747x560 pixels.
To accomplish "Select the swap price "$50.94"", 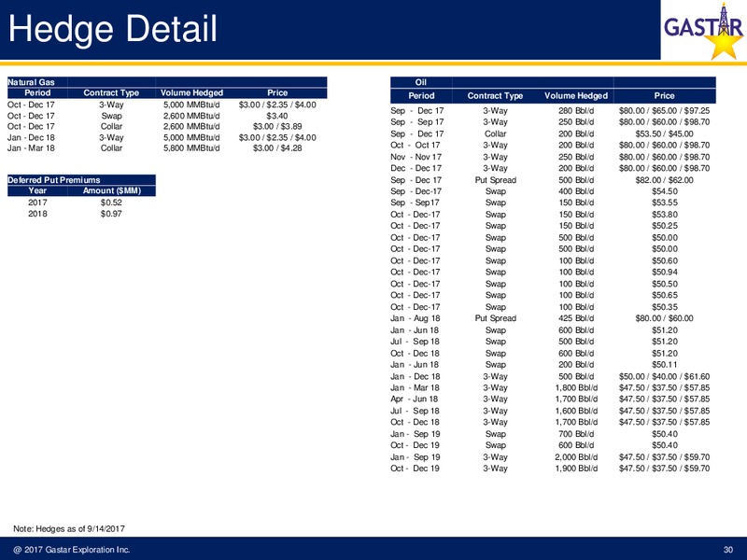I will (x=664, y=272).
